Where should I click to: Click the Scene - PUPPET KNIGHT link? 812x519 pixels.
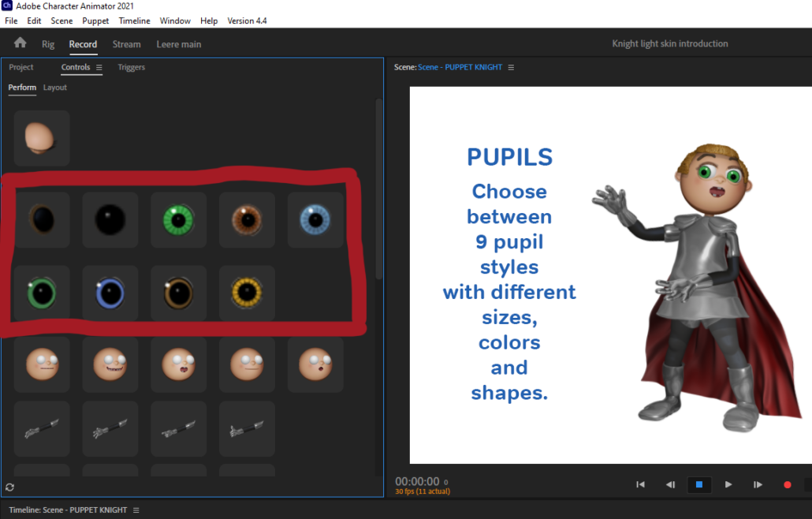460,67
